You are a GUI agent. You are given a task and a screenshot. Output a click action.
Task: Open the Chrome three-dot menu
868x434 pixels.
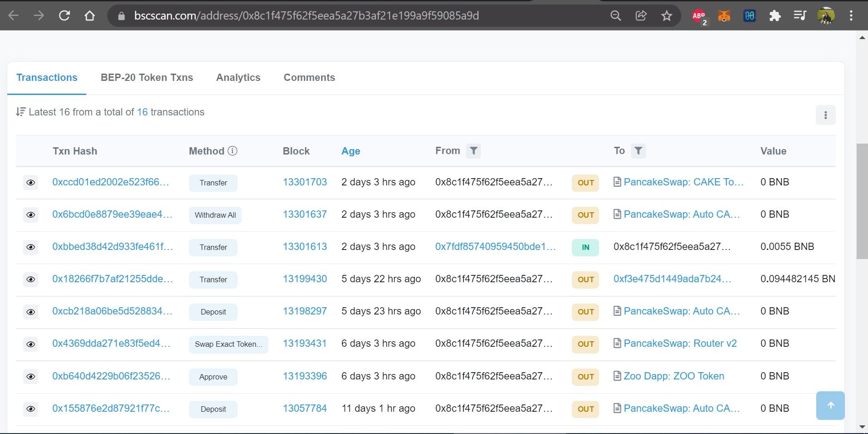point(851,16)
